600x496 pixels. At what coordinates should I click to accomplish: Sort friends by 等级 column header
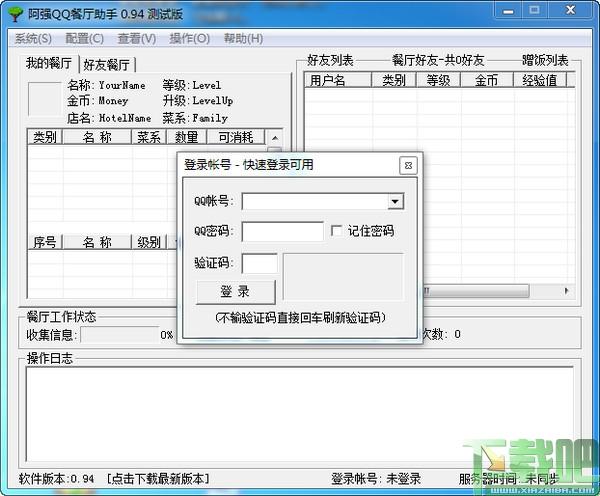point(439,80)
